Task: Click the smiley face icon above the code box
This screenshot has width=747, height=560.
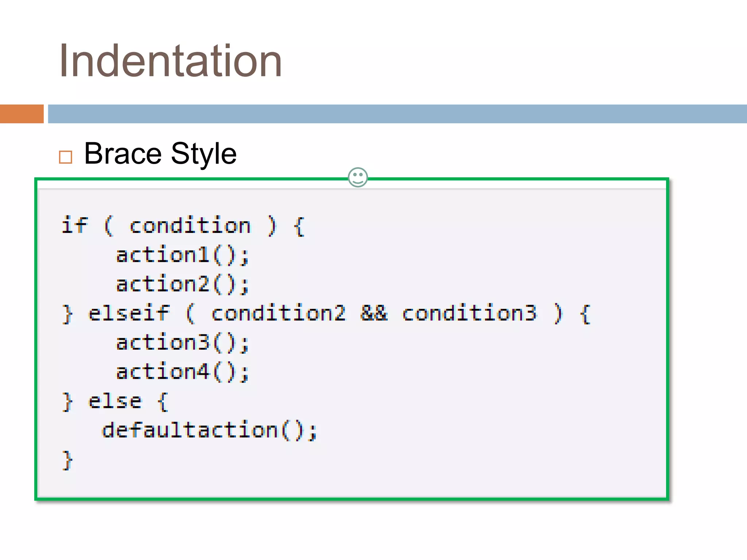Action: click(x=358, y=178)
